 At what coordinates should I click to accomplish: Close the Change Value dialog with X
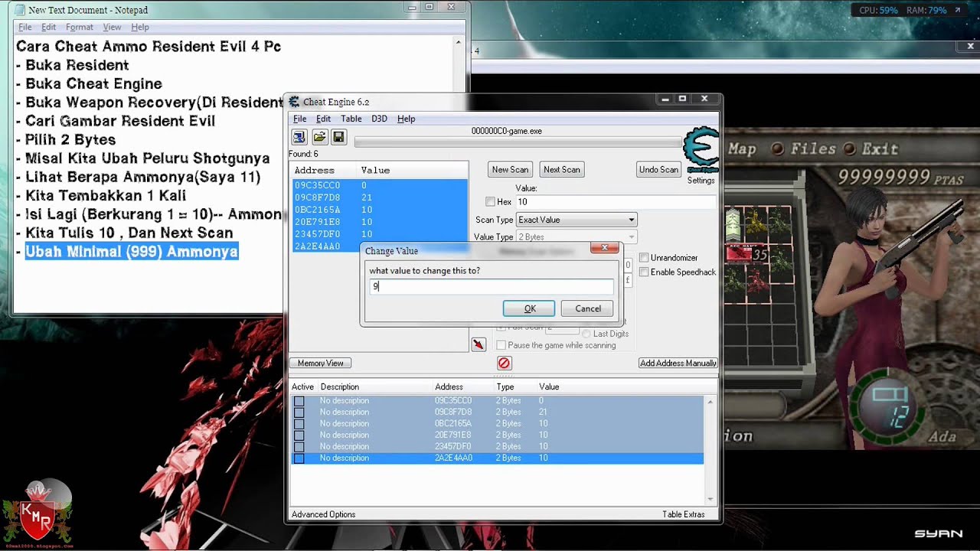tap(605, 248)
